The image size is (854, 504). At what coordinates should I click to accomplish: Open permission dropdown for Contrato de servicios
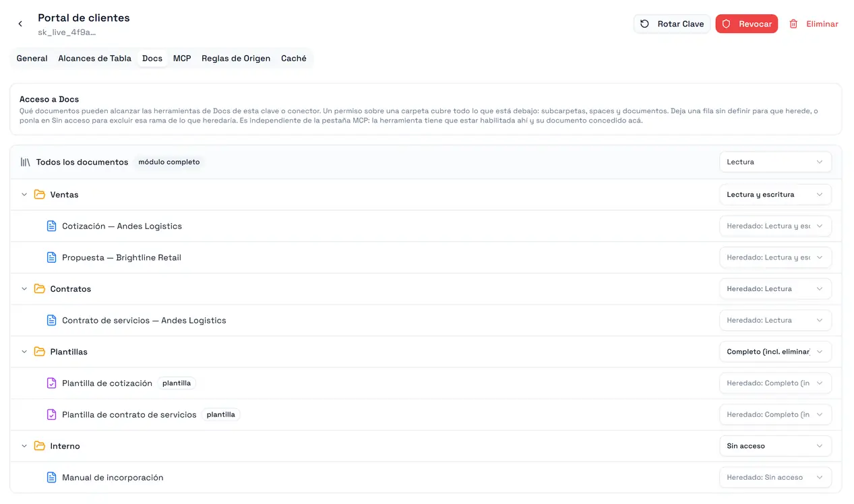(775, 321)
